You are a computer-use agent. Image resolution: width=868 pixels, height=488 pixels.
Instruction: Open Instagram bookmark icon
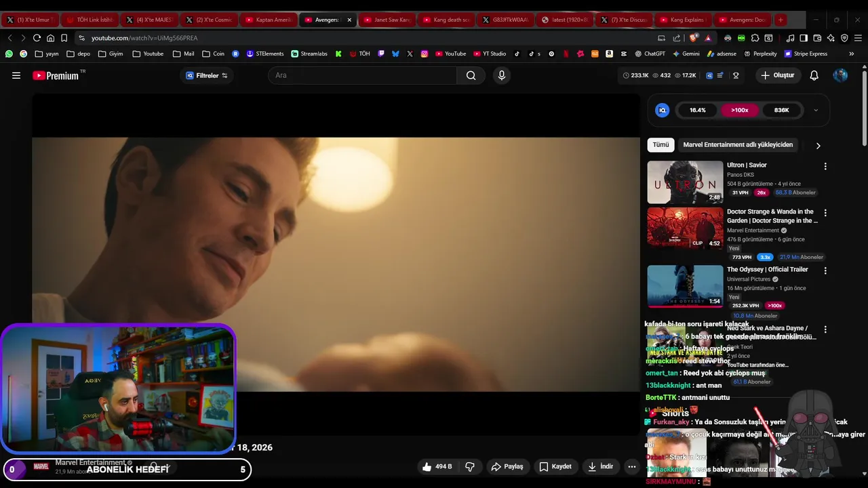[425, 54]
